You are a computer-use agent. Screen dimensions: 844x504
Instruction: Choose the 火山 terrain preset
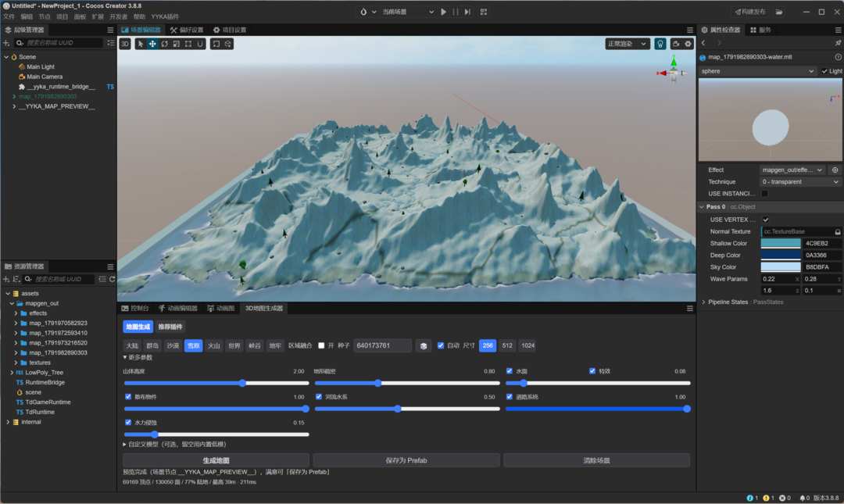pyautogui.click(x=214, y=345)
